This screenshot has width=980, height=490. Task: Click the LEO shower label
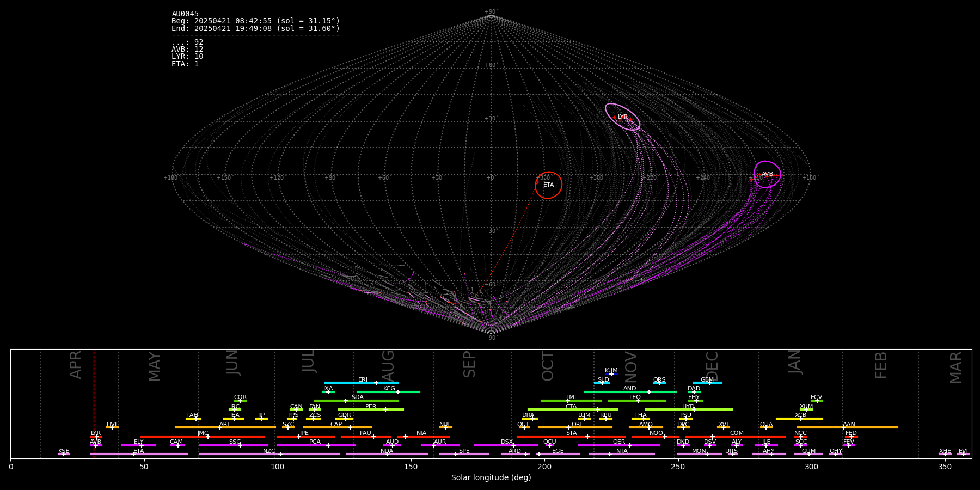[635, 397]
